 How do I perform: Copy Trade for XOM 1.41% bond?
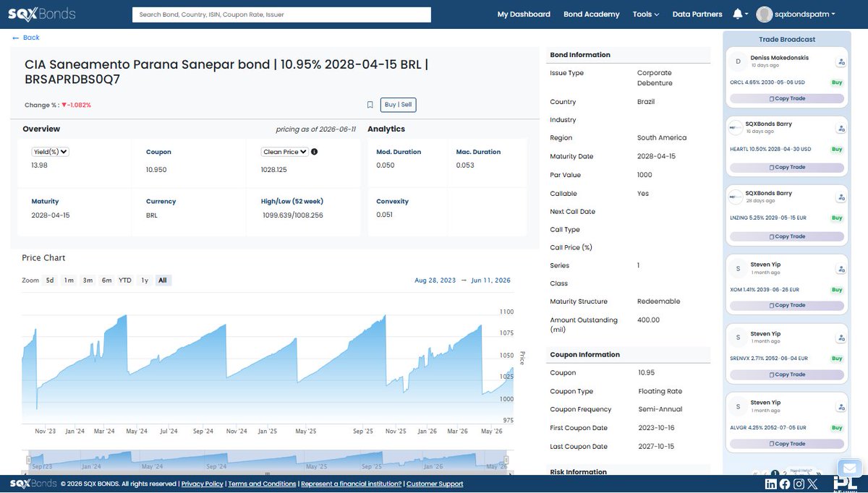click(x=787, y=305)
